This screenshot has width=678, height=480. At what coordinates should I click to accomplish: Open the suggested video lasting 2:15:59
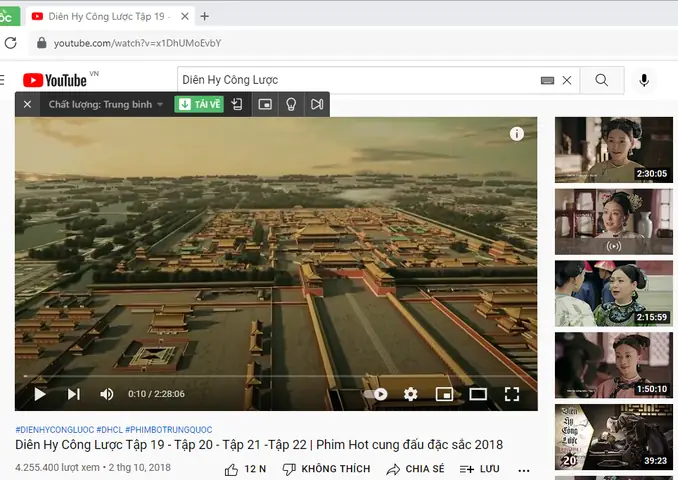tap(614, 293)
